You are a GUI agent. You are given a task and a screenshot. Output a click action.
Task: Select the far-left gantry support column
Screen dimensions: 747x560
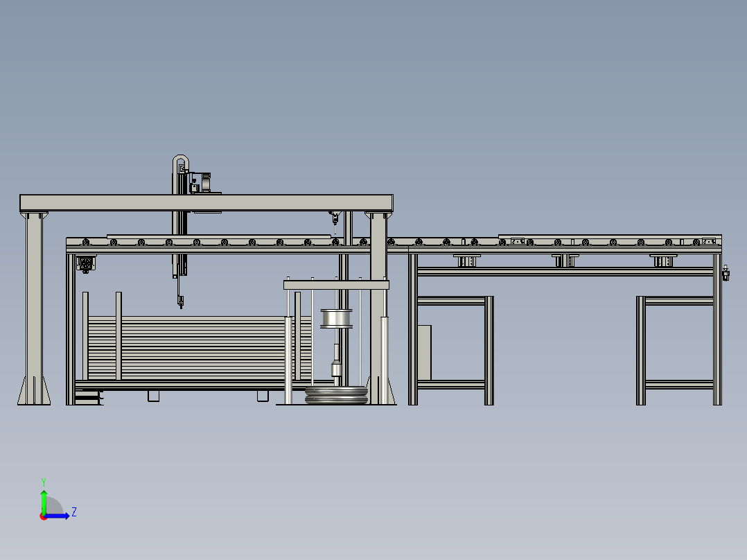point(34,308)
